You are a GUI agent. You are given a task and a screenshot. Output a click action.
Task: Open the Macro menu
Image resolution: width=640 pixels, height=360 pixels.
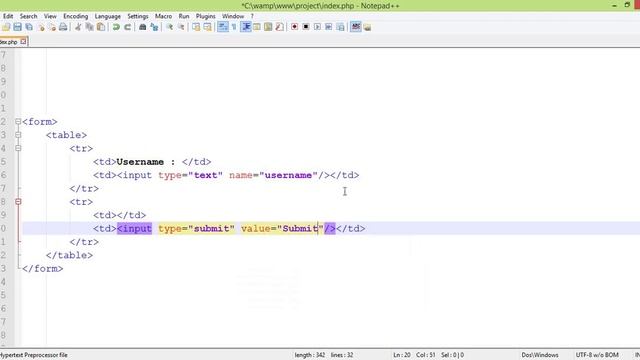163,16
